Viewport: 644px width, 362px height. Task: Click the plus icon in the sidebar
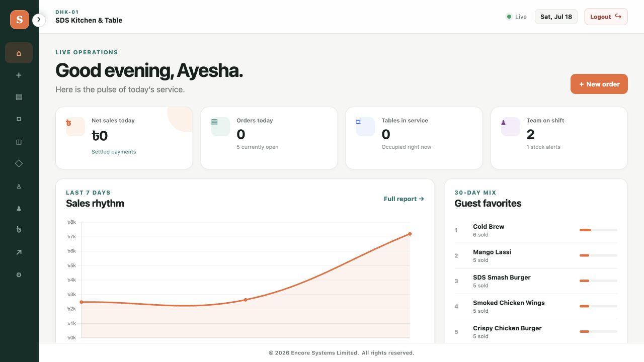click(x=19, y=75)
